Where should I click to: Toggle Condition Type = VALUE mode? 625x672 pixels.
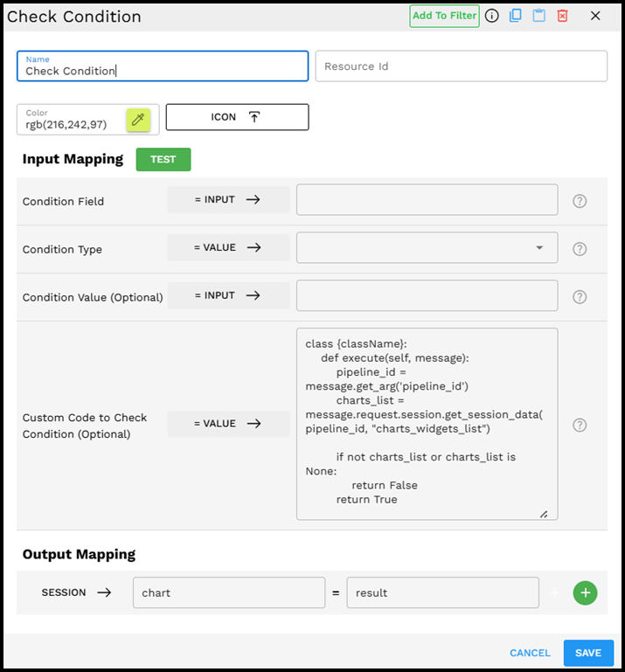(228, 247)
